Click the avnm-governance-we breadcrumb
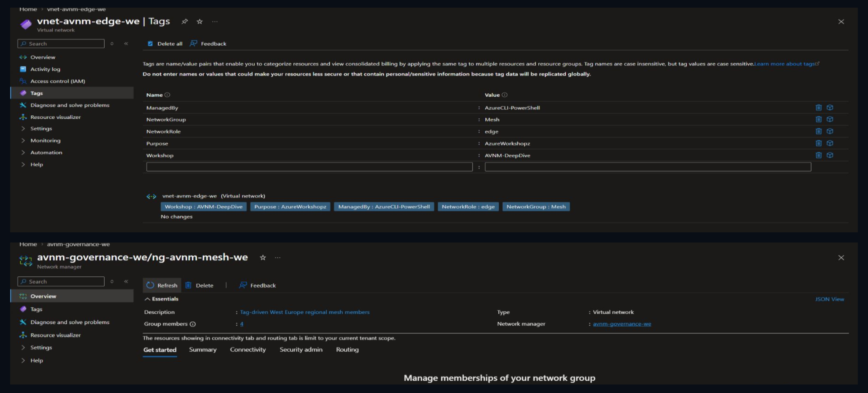Screen dimensions: 868x393 click(78, 245)
